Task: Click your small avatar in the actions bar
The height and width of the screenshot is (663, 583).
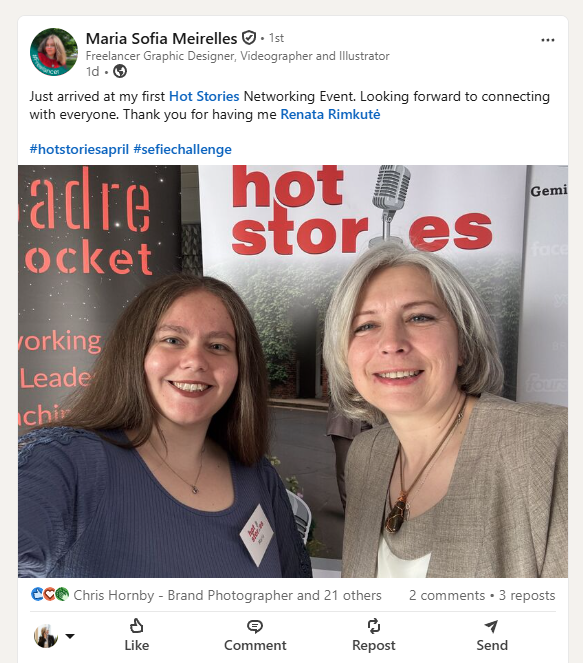Action: coord(46,636)
